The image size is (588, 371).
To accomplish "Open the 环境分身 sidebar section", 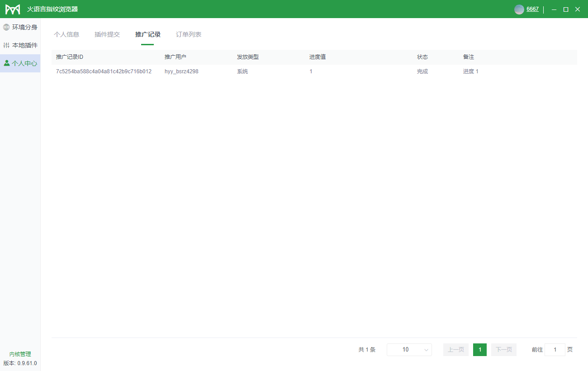I will [x=20, y=27].
